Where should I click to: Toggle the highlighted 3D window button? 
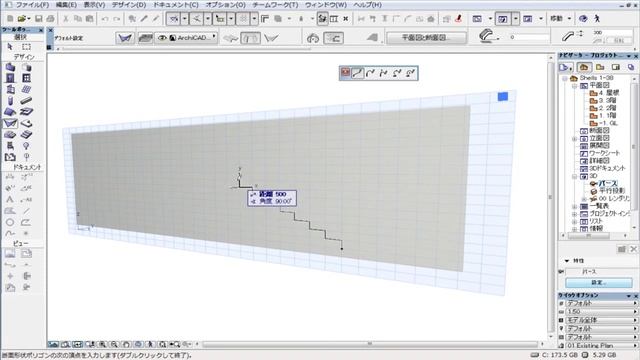coord(503,19)
